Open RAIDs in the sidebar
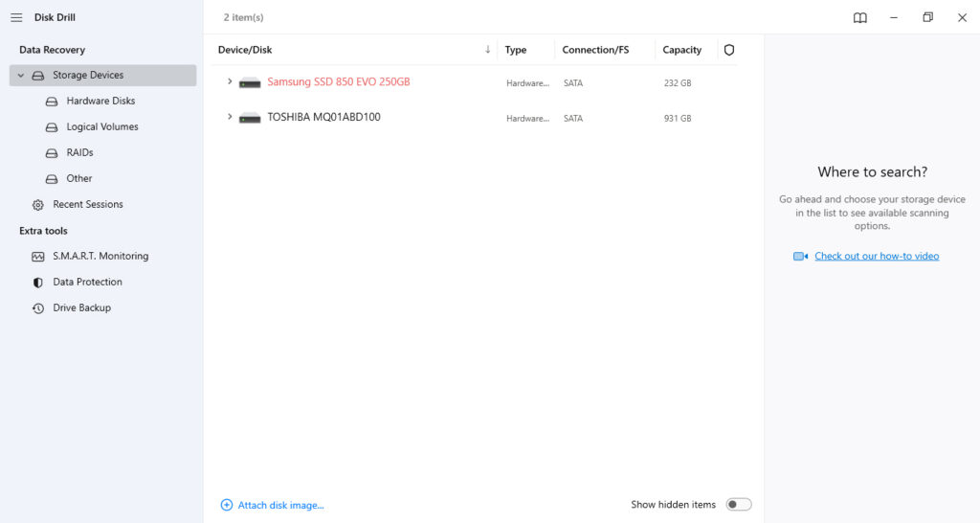Screen dimensions: 980x523 80,152
